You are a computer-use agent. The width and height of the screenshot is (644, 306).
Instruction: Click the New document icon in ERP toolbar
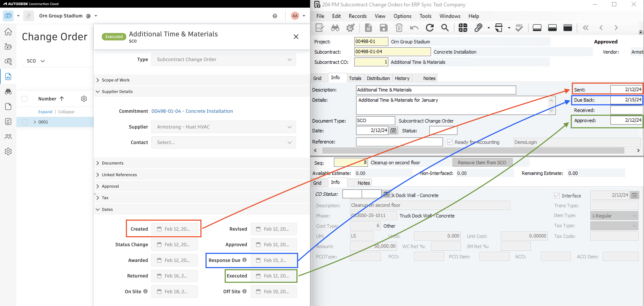click(x=368, y=28)
